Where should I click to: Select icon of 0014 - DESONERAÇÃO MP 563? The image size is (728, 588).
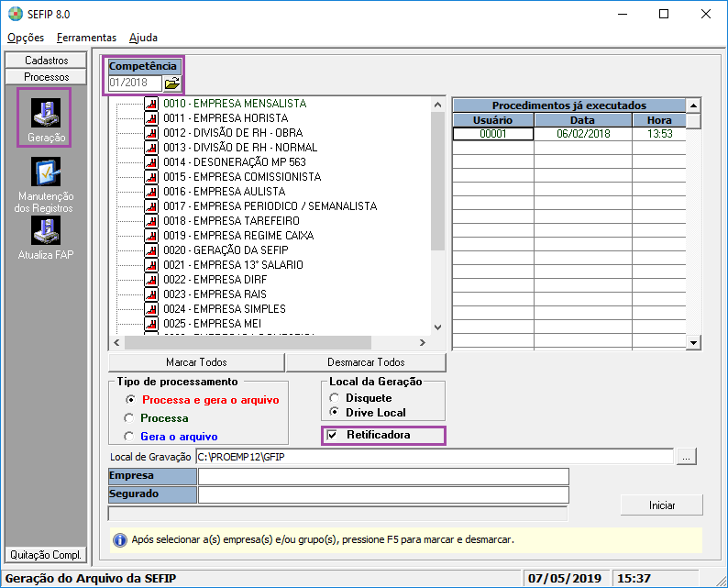pos(151,162)
